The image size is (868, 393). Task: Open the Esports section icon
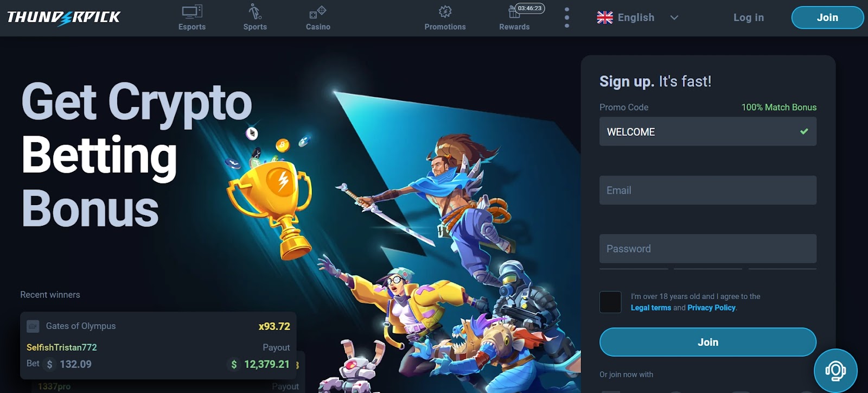[x=192, y=11]
